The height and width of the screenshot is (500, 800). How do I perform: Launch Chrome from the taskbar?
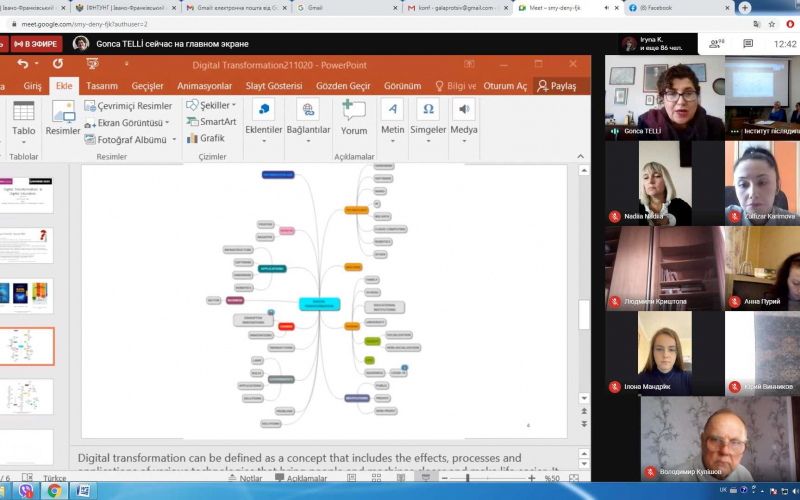pyautogui.click(x=54, y=491)
